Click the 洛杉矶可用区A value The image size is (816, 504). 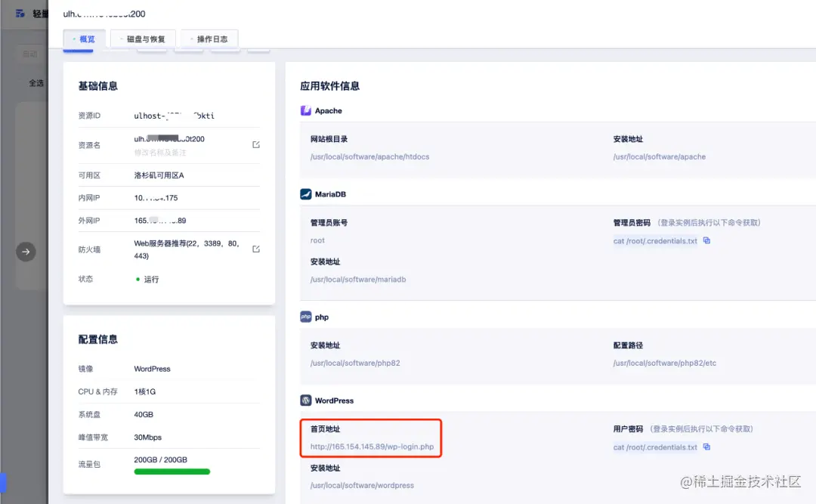(x=159, y=175)
